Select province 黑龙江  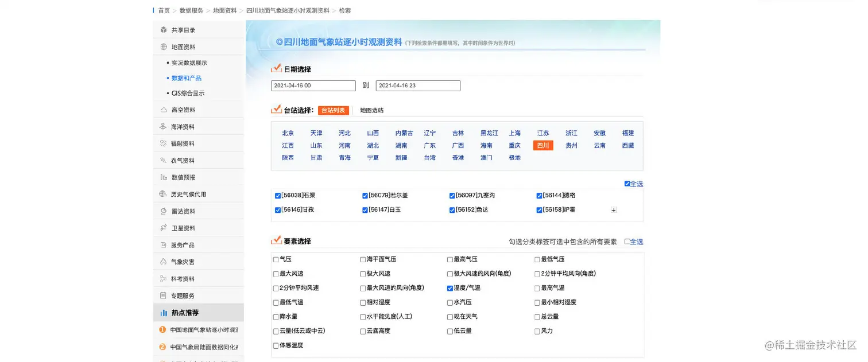point(489,133)
